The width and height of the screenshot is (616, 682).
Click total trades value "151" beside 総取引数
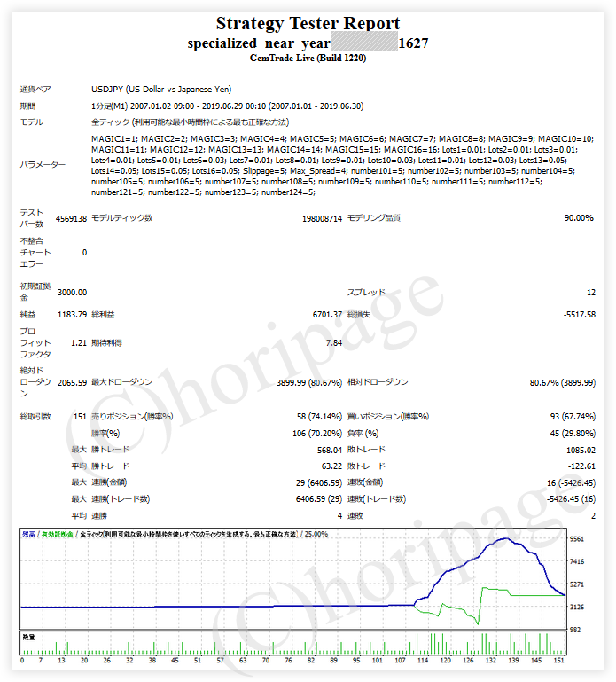80,417
